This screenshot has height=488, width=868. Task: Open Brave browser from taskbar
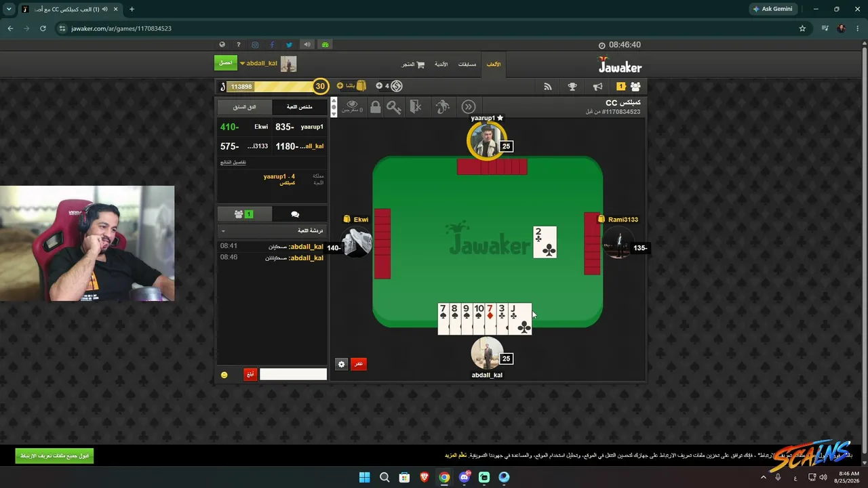[x=425, y=477]
